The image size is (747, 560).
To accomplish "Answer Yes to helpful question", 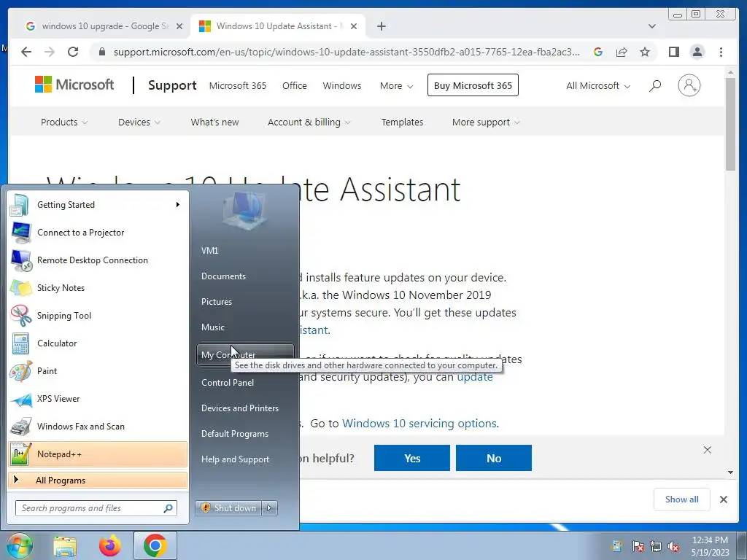I will (411, 458).
